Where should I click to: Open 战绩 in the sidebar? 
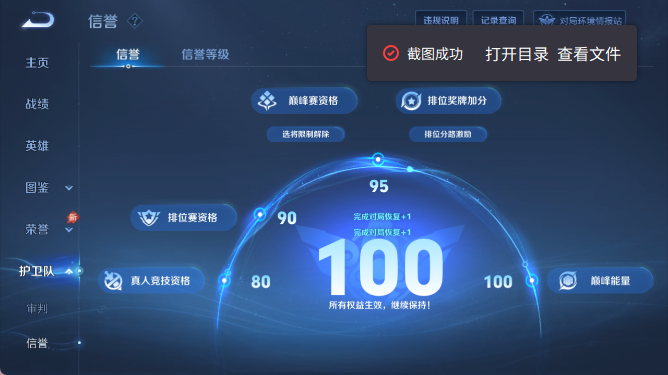coord(37,104)
